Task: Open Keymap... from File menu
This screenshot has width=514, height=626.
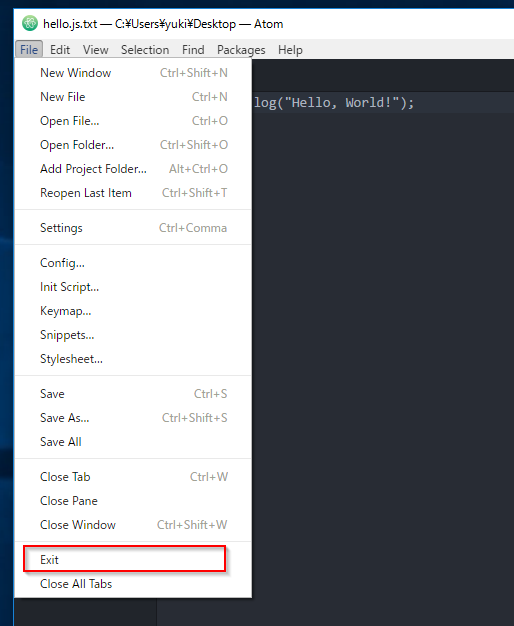Action: click(x=133, y=311)
